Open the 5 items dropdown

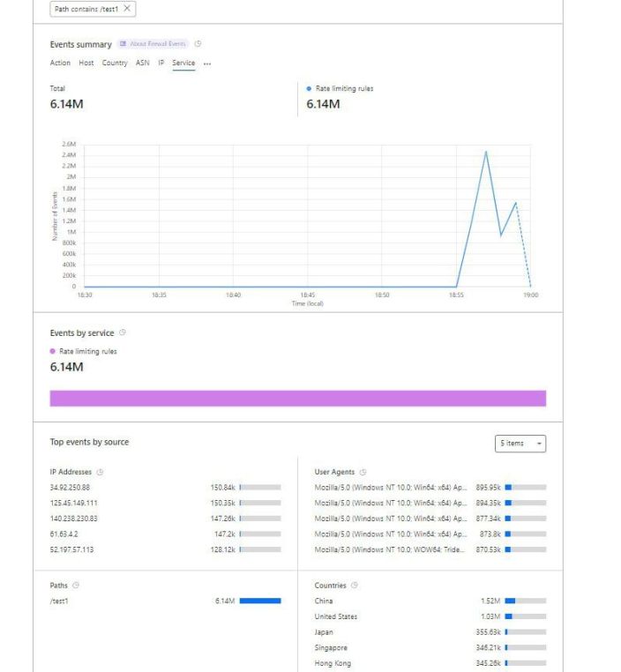tap(520, 443)
